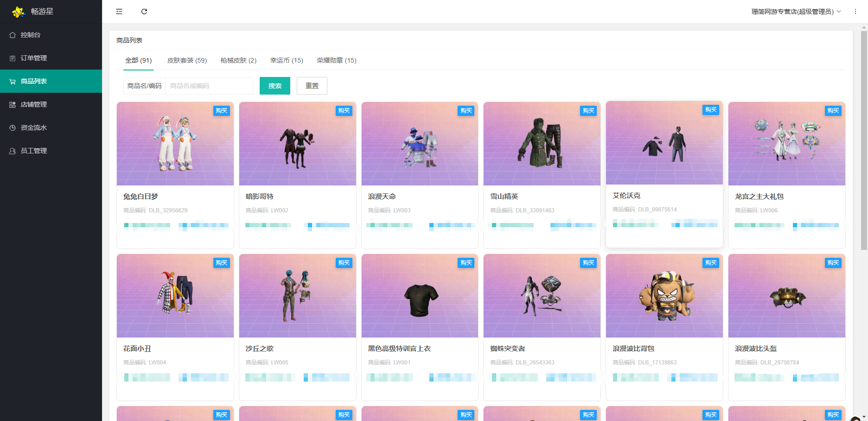This screenshot has width=868, height=421.
Task: Open the 浪漫波比背包 product image
Action: pos(664,296)
